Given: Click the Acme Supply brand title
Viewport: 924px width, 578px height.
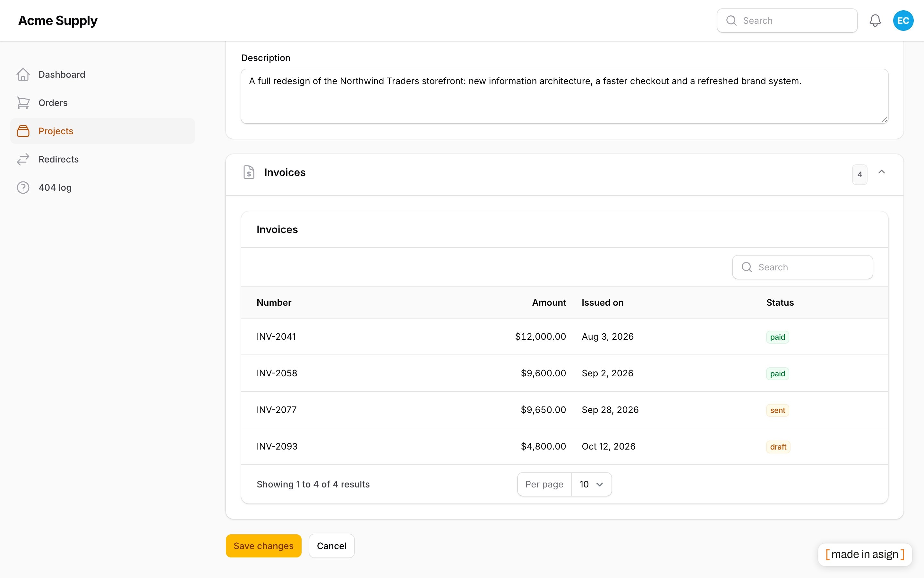Looking at the screenshot, I should [58, 21].
